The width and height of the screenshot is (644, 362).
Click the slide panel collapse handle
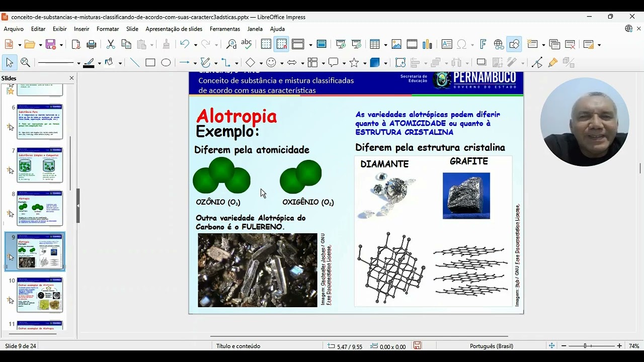tap(78, 206)
